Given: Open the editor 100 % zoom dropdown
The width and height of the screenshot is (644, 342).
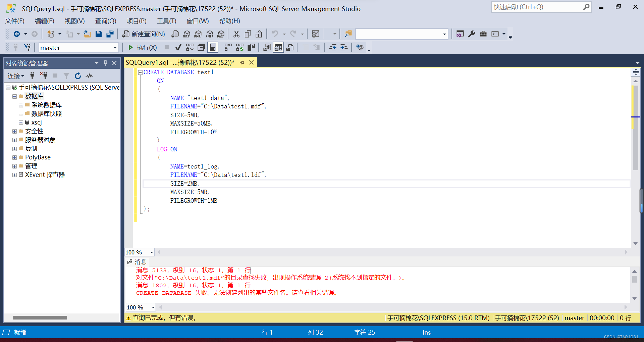Looking at the screenshot, I should coord(152,252).
